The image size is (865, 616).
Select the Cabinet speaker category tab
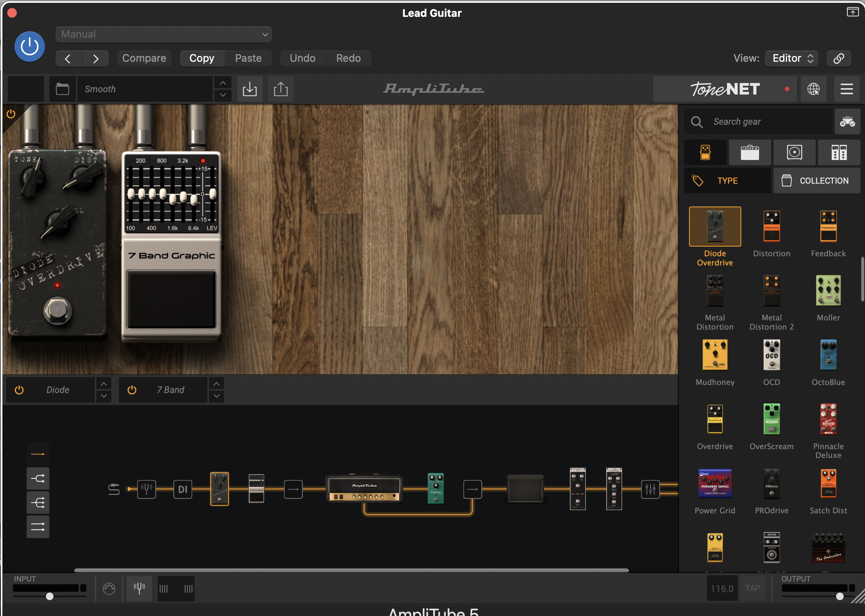(x=794, y=152)
